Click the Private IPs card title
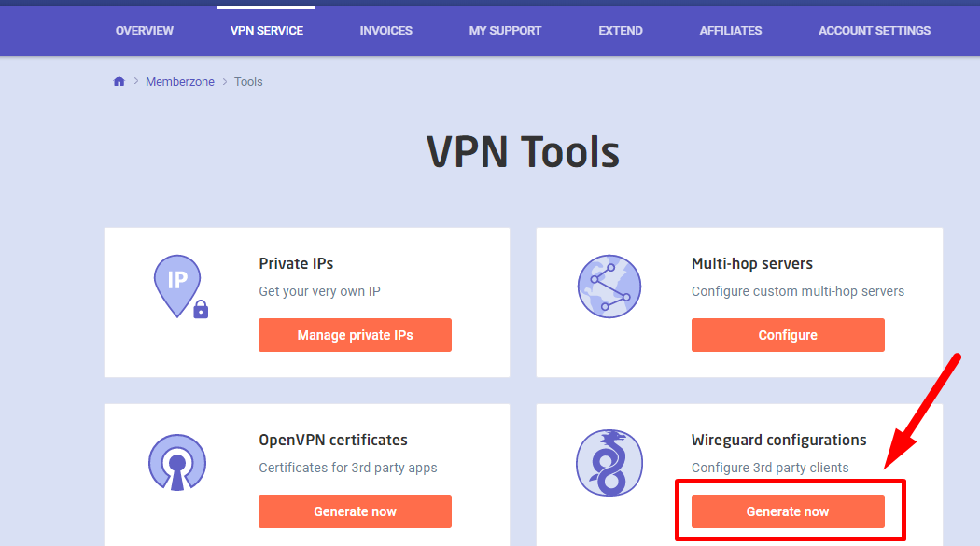Screen dimensions: 980x546 (296, 263)
